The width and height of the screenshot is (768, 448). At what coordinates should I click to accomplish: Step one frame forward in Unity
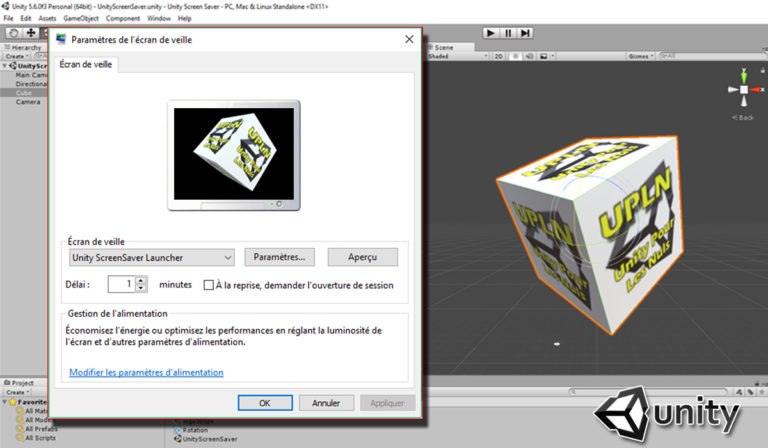pyautogui.click(x=525, y=33)
